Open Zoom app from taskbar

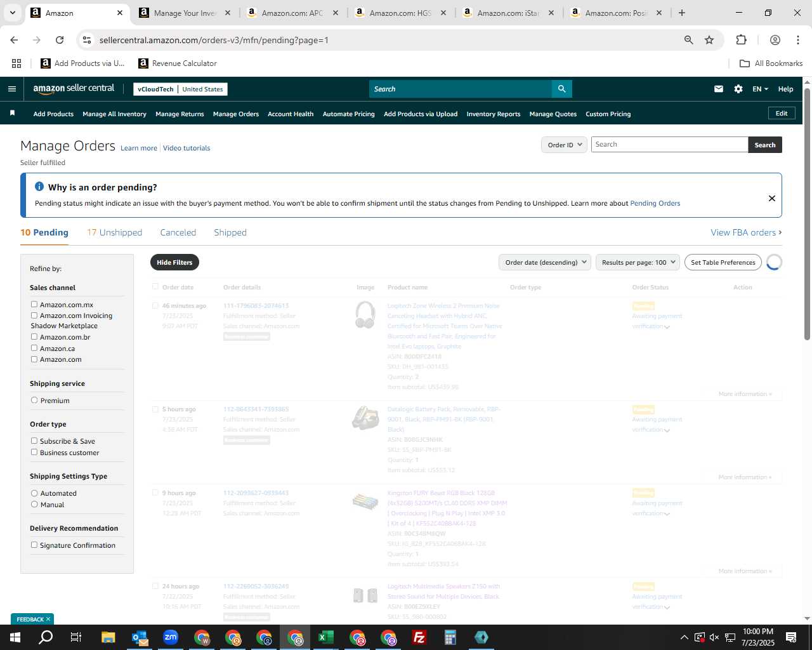(170, 637)
